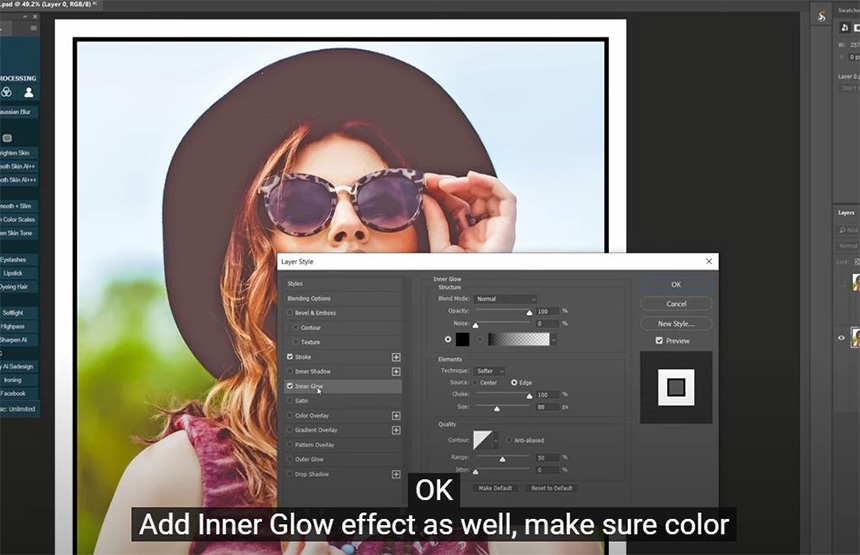The width and height of the screenshot is (860, 555).
Task: Expand the Contour picker dropdown
Action: pyautogui.click(x=498, y=440)
